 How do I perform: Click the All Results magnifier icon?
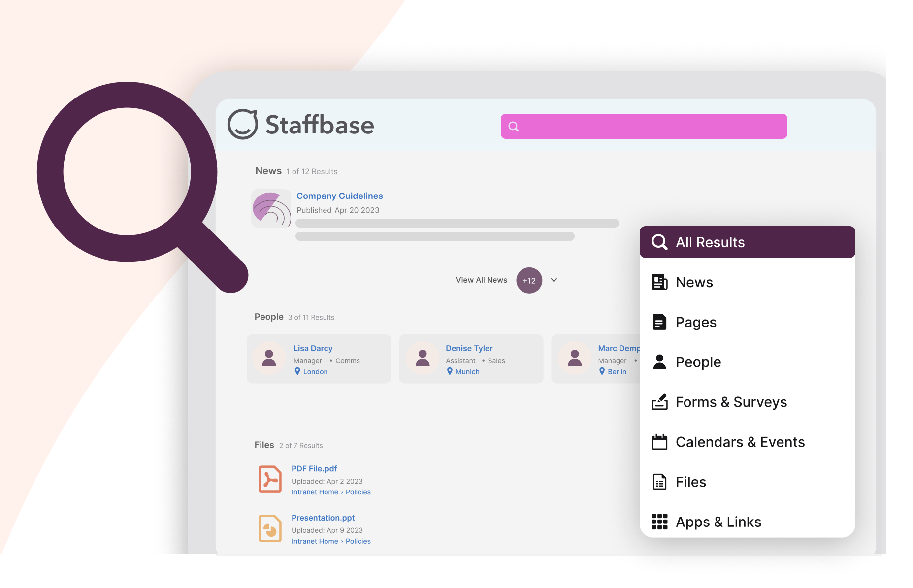pos(659,242)
